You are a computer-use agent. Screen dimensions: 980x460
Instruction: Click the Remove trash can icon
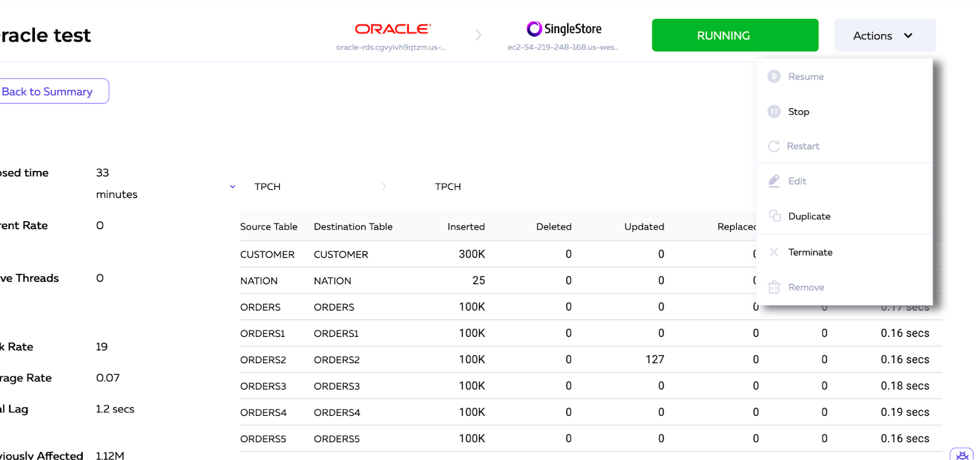pyautogui.click(x=774, y=287)
